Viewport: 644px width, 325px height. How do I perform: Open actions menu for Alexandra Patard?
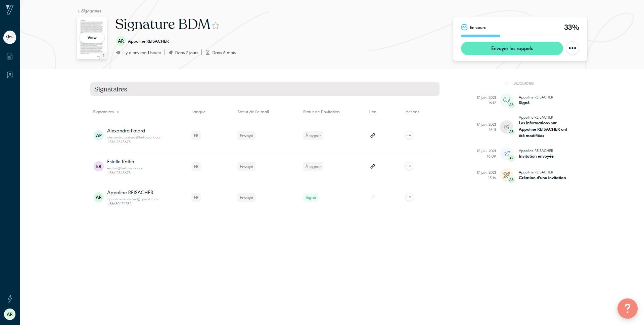409,135
